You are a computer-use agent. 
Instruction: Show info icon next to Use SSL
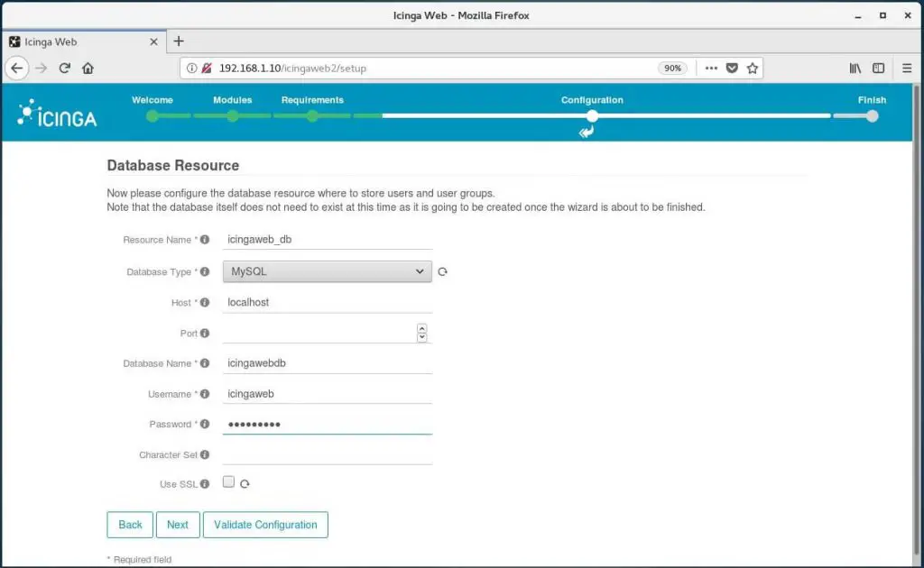[205, 484]
